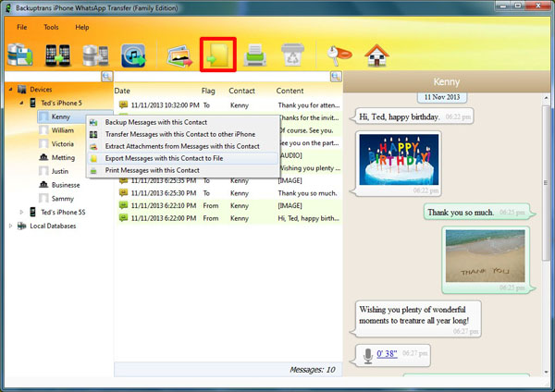This screenshot has width=555, height=392.
Task: Choose Export Messages with this Contact to File
Action: point(182,158)
